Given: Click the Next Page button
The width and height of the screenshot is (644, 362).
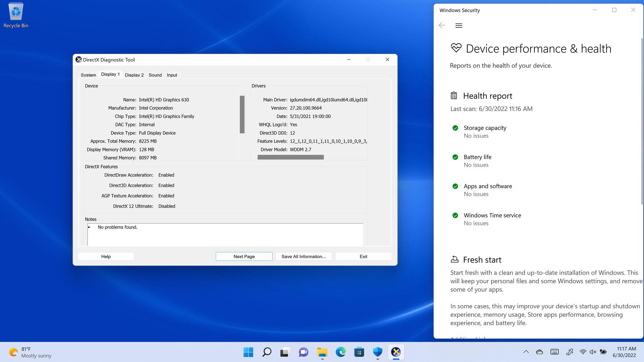Looking at the screenshot, I should [244, 256].
